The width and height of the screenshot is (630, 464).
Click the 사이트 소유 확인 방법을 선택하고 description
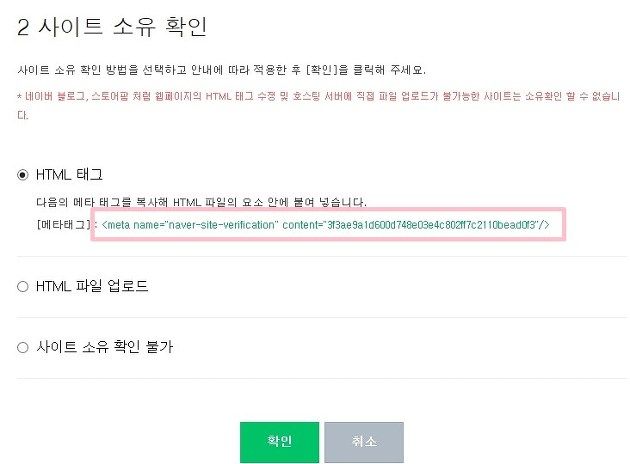tap(221, 70)
